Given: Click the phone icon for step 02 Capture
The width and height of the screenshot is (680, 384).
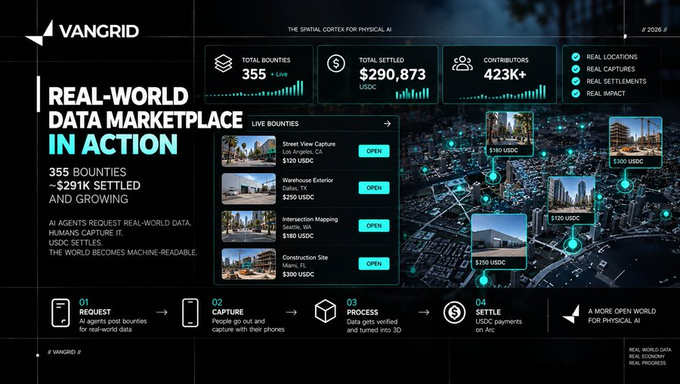Looking at the screenshot, I should 190,313.
